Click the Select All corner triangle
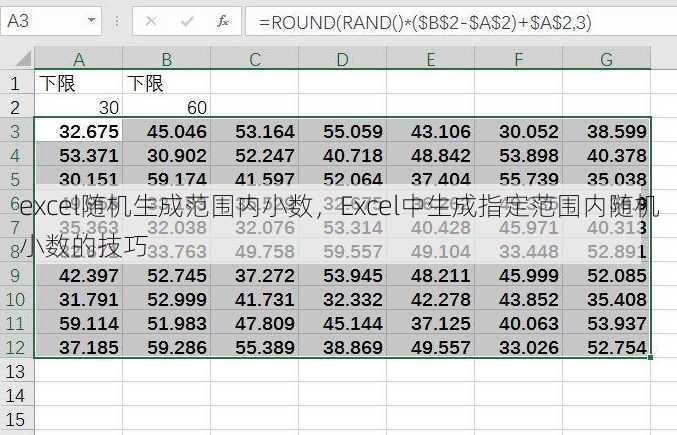This screenshot has height=435, width=677. pos(24,59)
